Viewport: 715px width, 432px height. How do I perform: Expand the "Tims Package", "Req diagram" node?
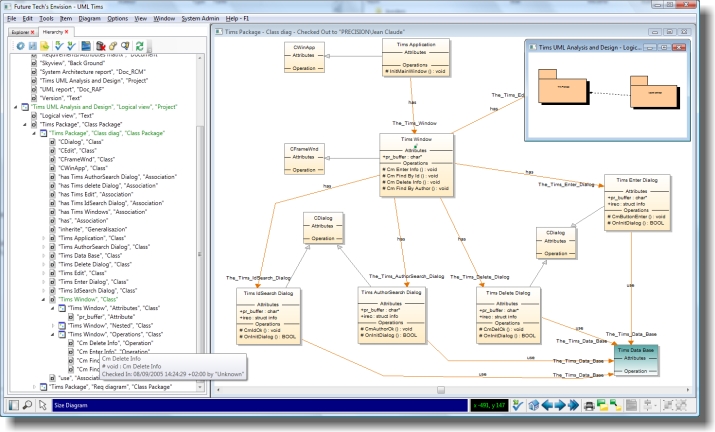pos(34,387)
